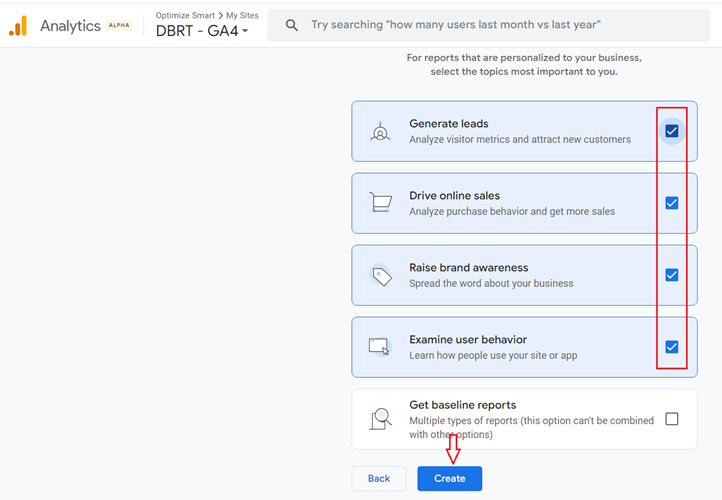This screenshot has height=500, width=722.
Task: Click 'Analyze purchase behavior and get more sales'
Action: click(x=512, y=211)
